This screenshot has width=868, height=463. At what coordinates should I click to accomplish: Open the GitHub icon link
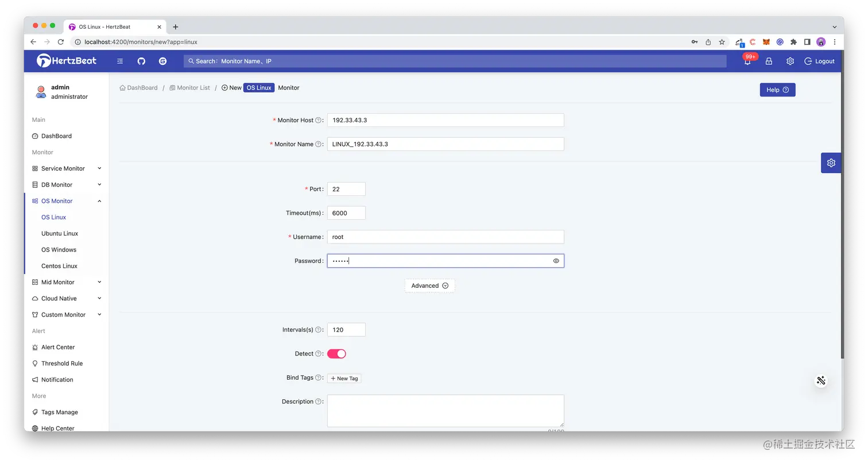pyautogui.click(x=141, y=61)
